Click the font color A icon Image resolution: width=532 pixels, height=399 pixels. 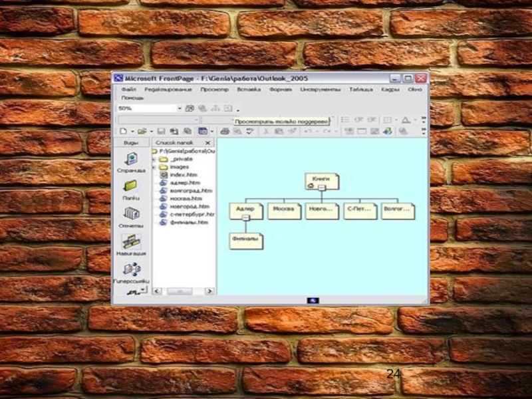[x=406, y=120]
